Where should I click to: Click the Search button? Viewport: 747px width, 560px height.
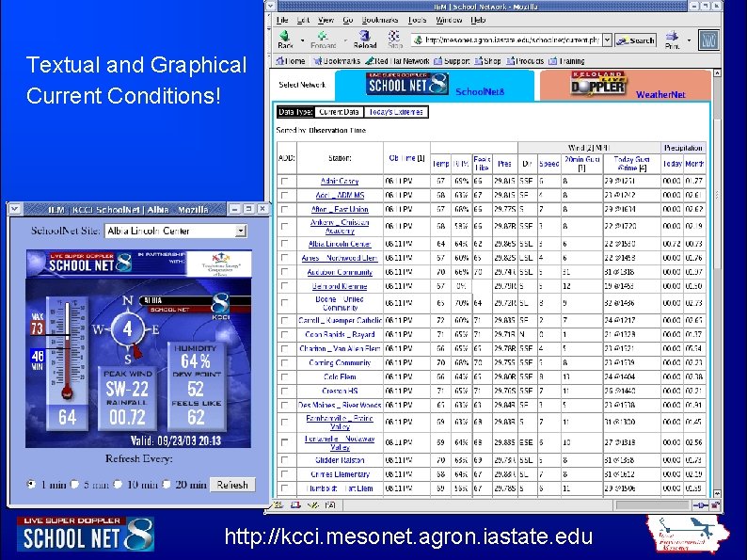point(636,40)
